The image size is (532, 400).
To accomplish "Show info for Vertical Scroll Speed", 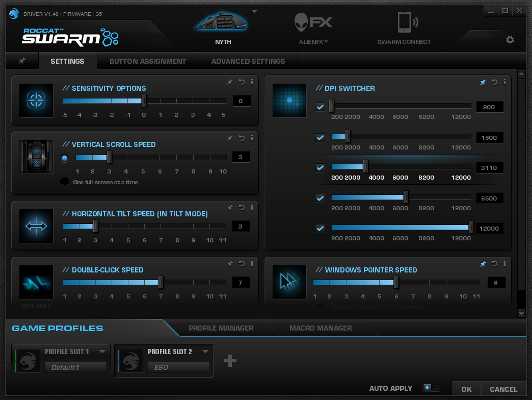I will [252, 138].
